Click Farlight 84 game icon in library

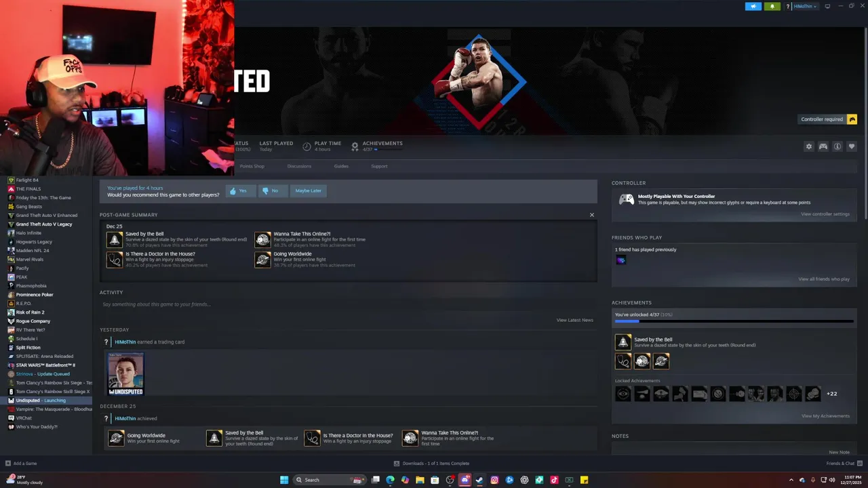[x=11, y=180]
